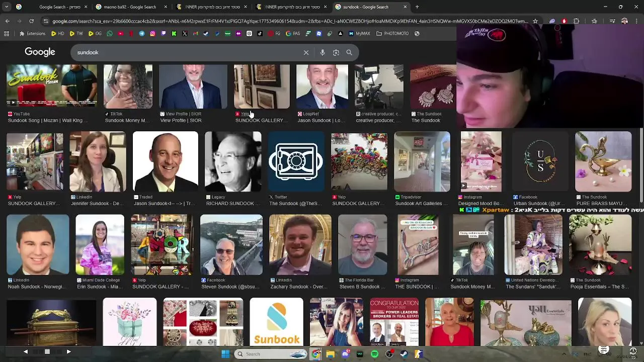
Task: Open the PAS bookmark
Action: (x=293, y=34)
